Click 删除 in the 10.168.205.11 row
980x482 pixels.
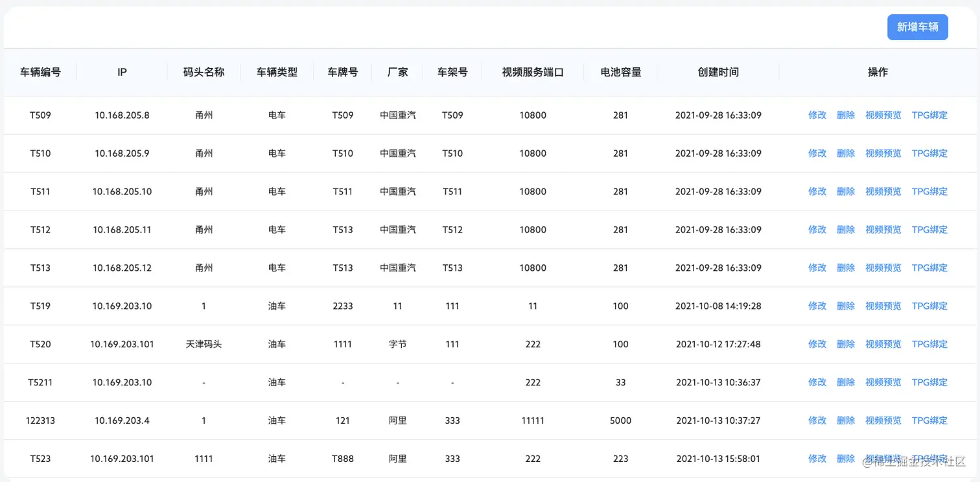pos(846,230)
